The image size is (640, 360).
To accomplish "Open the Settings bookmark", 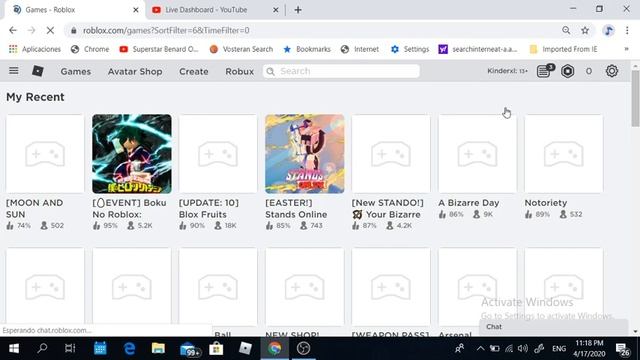I will [x=410, y=49].
